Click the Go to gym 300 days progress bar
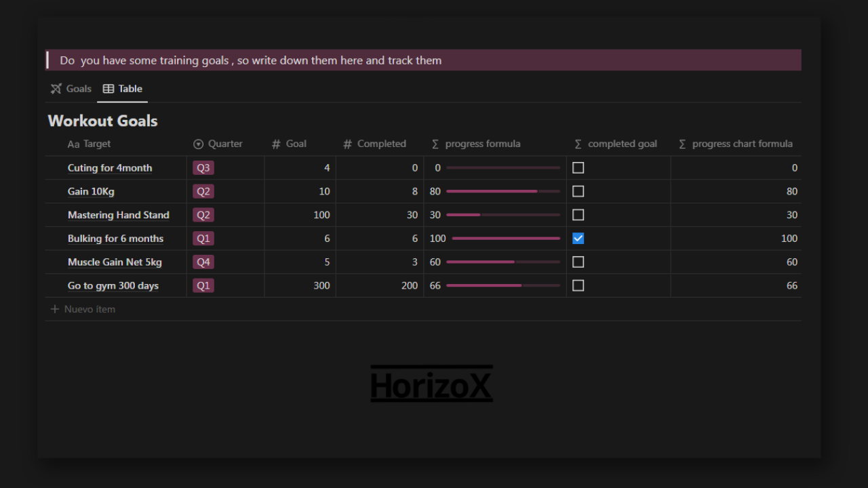Viewport: 868px width, 488px height. [x=503, y=285]
